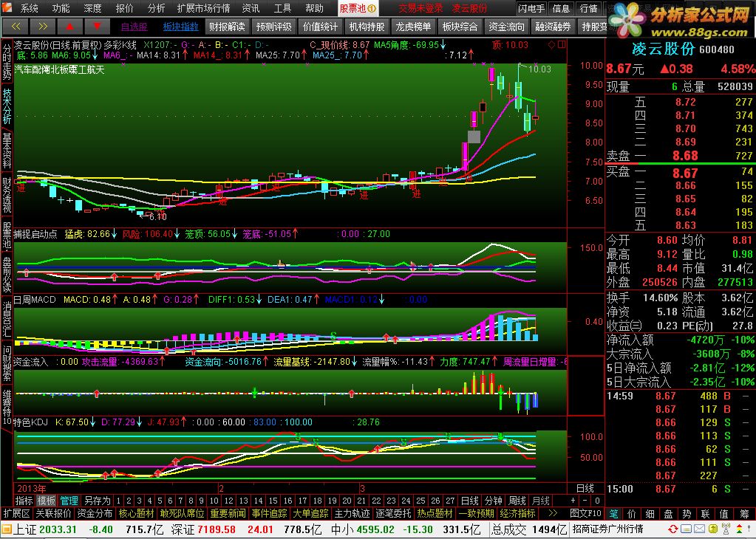
Task: Click the 龙虎榜单 toolbar button
Action: click(414, 27)
